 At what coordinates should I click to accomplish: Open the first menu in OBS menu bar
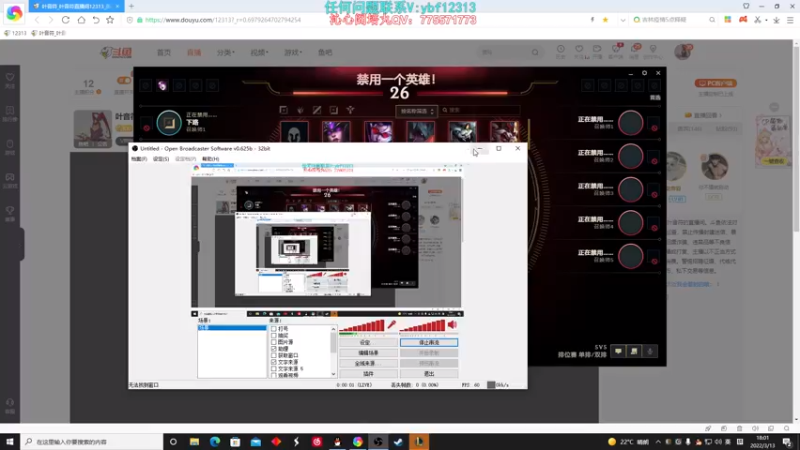pyautogui.click(x=139, y=159)
